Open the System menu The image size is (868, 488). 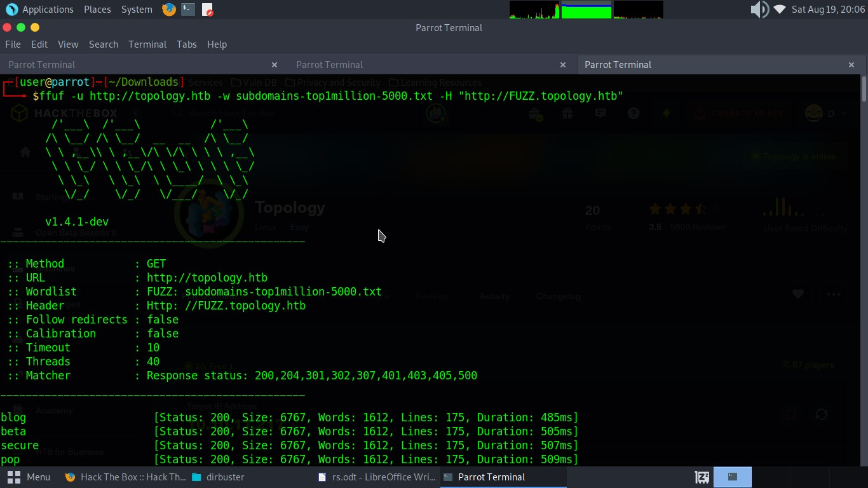(137, 10)
